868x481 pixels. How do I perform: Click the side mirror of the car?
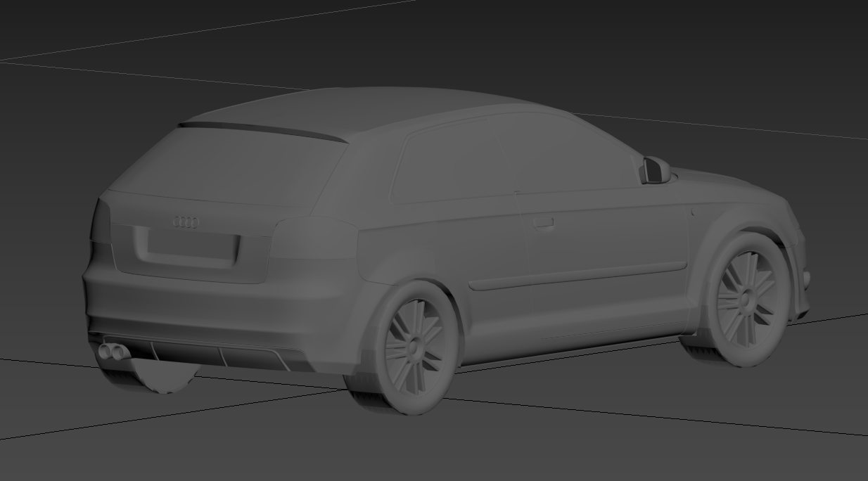(x=656, y=170)
